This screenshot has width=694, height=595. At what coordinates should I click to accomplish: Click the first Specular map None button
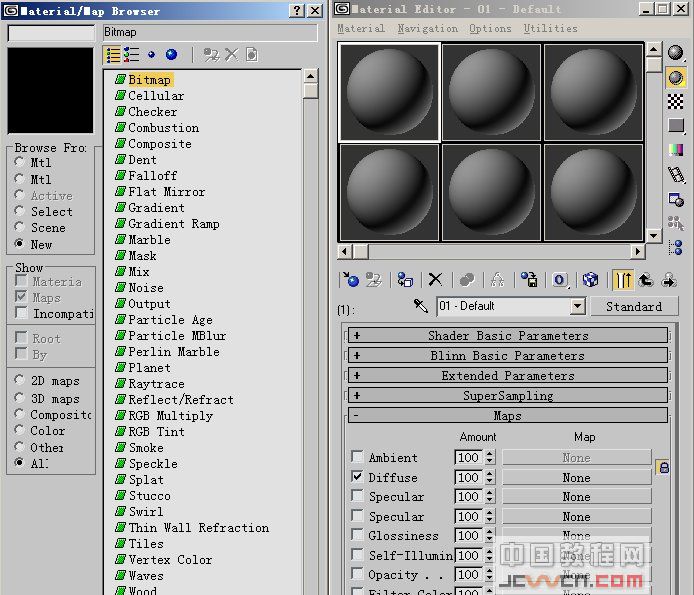577,497
